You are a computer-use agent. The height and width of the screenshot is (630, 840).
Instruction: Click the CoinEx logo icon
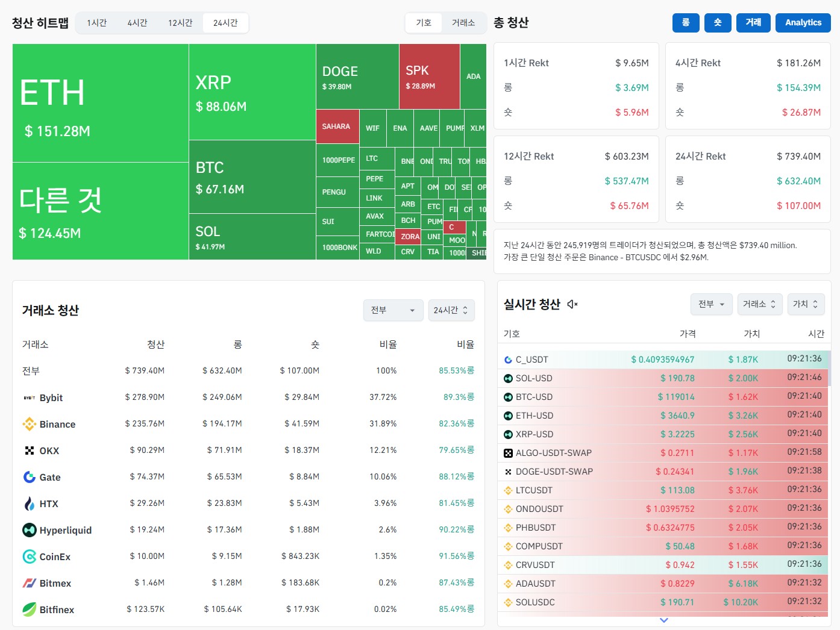(29, 557)
